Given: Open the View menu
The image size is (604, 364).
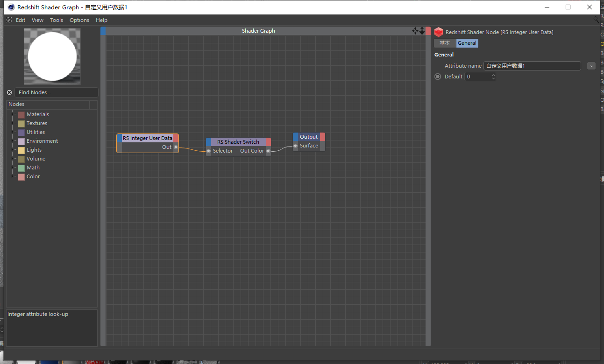Looking at the screenshot, I should coord(37,20).
